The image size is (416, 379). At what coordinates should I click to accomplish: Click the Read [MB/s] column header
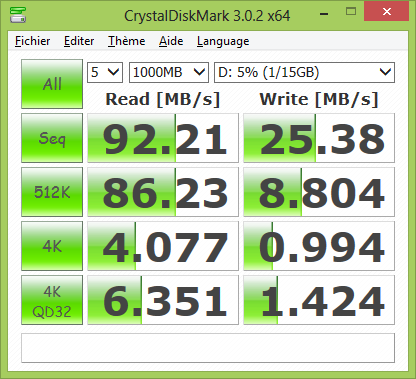tap(163, 99)
